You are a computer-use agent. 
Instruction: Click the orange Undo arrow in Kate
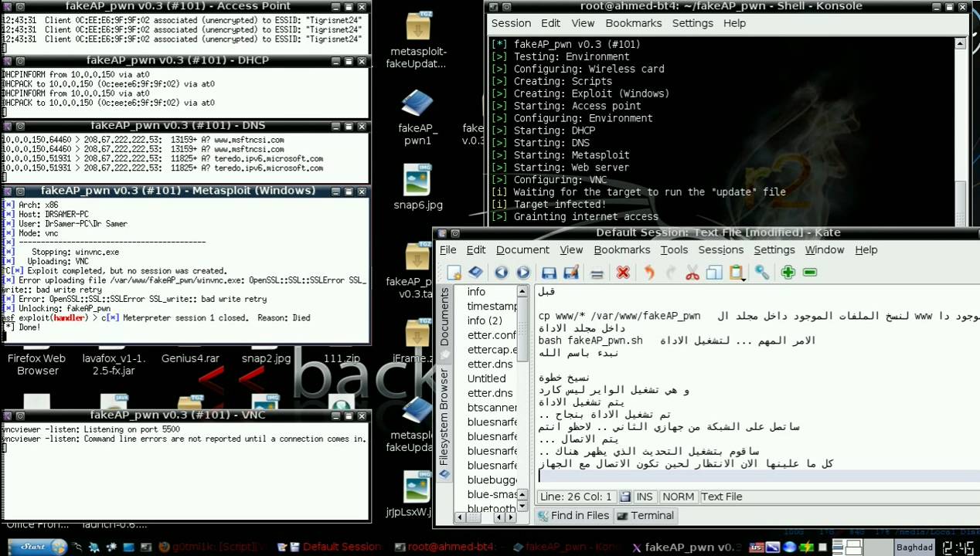pyautogui.click(x=649, y=273)
